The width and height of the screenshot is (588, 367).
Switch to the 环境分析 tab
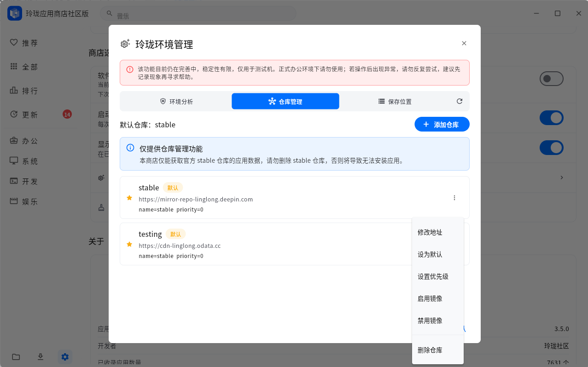click(176, 102)
